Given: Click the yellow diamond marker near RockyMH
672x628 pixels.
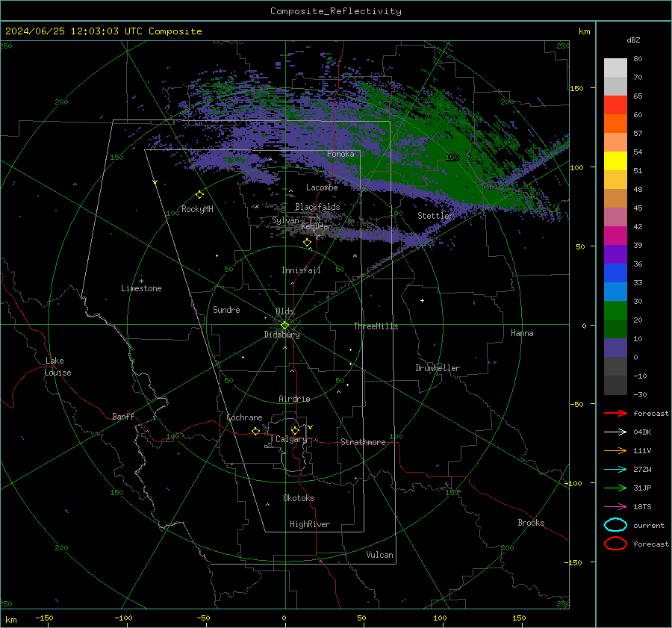Looking at the screenshot, I should coord(199,195).
